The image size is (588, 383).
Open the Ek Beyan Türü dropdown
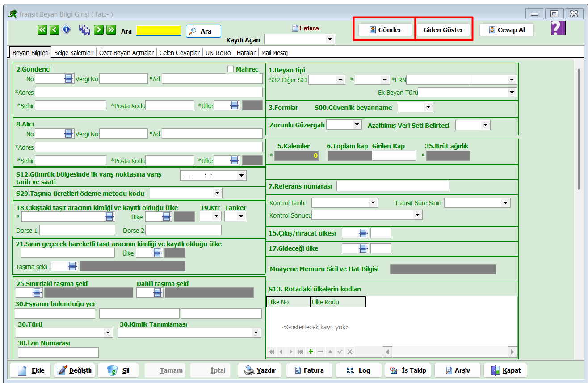click(512, 92)
